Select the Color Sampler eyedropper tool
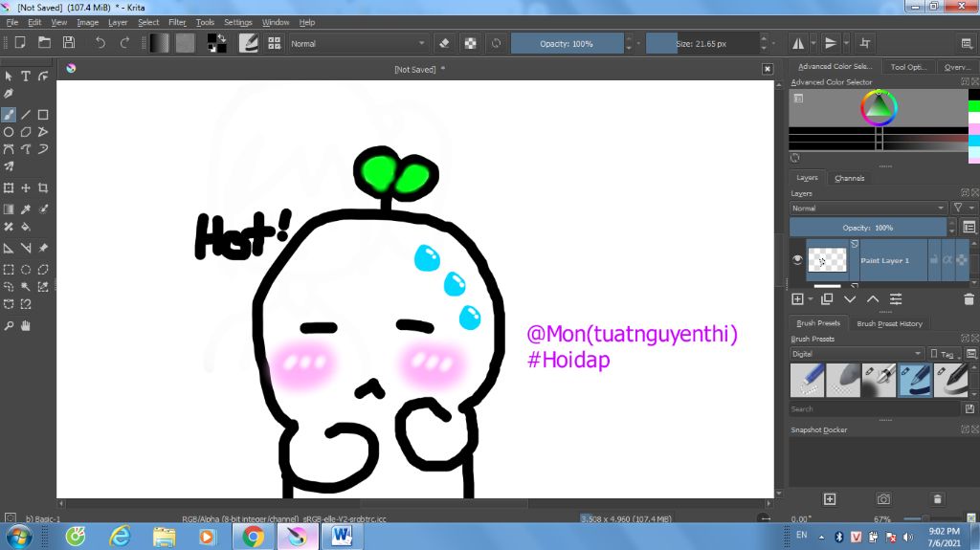This screenshot has width=980, height=550. click(26, 209)
